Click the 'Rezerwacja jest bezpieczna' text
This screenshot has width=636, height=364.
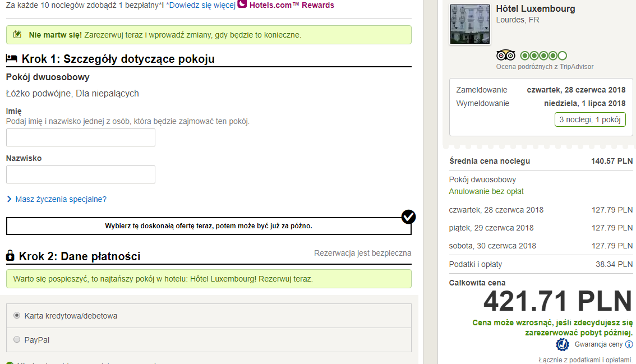point(363,253)
